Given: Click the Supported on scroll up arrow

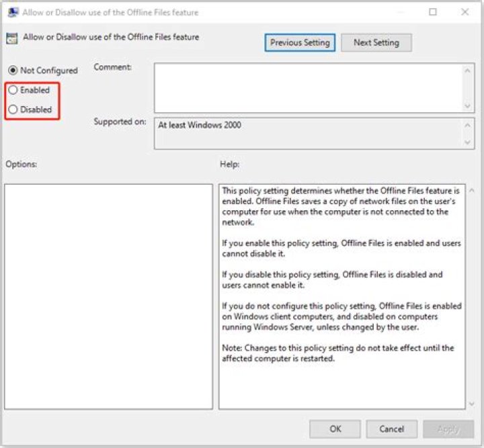Looking at the screenshot, I should pos(468,125).
